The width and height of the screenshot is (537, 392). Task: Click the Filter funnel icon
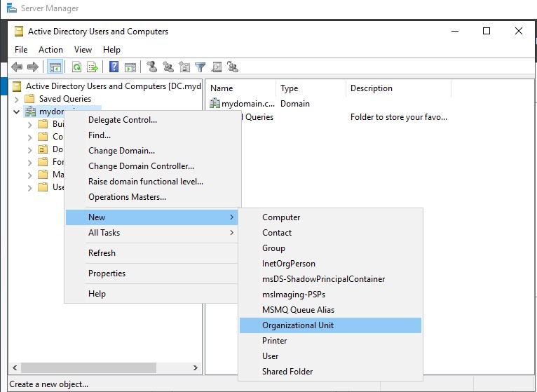(200, 67)
